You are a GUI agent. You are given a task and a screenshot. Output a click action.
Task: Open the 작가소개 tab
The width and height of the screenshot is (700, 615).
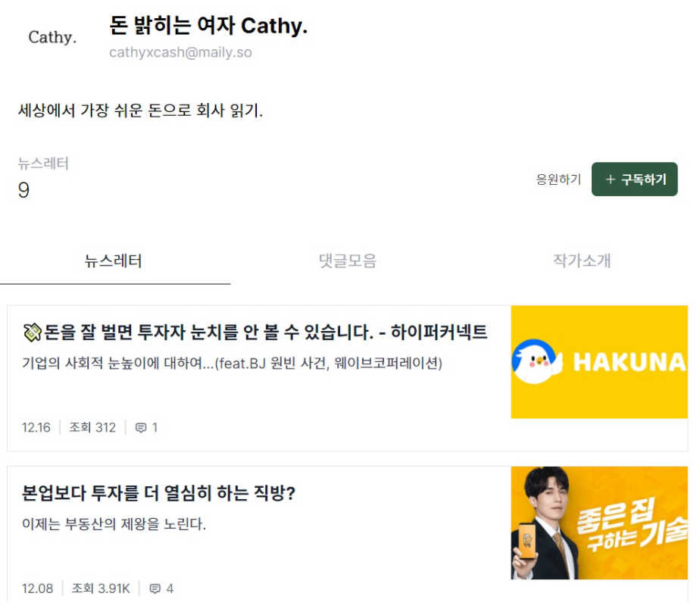click(x=582, y=261)
